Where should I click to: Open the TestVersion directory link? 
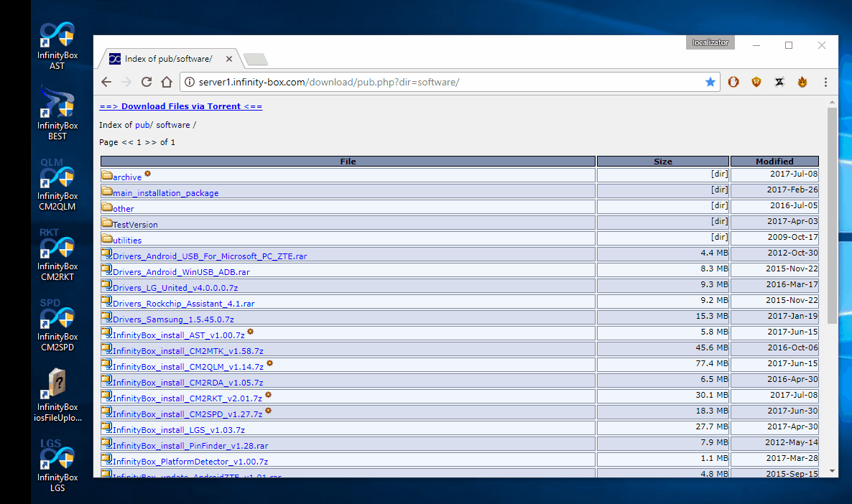[135, 224]
